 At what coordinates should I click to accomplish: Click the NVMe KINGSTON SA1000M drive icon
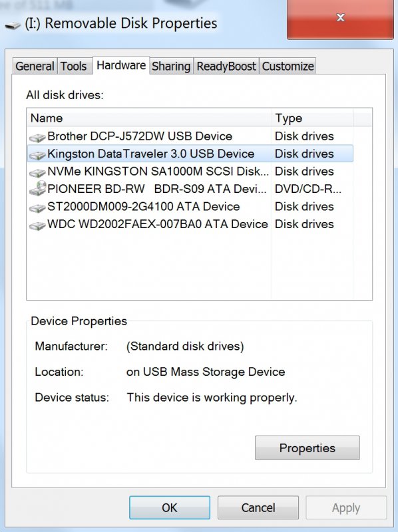pyautogui.click(x=37, y=172)
